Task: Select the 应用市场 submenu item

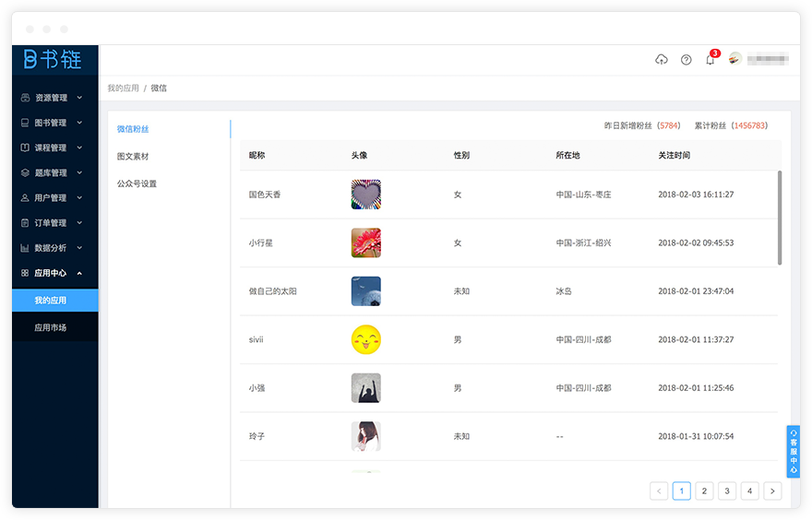Action: [51, 327]
